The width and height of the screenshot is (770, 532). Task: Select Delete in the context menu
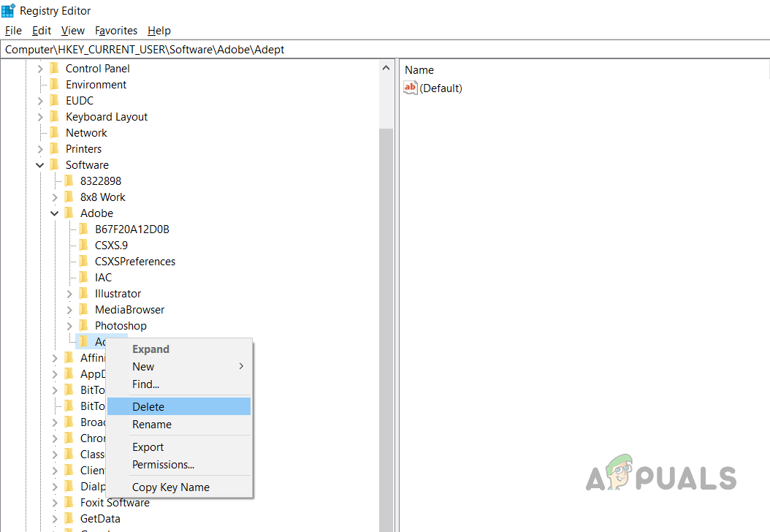click(x=179, y=407)
